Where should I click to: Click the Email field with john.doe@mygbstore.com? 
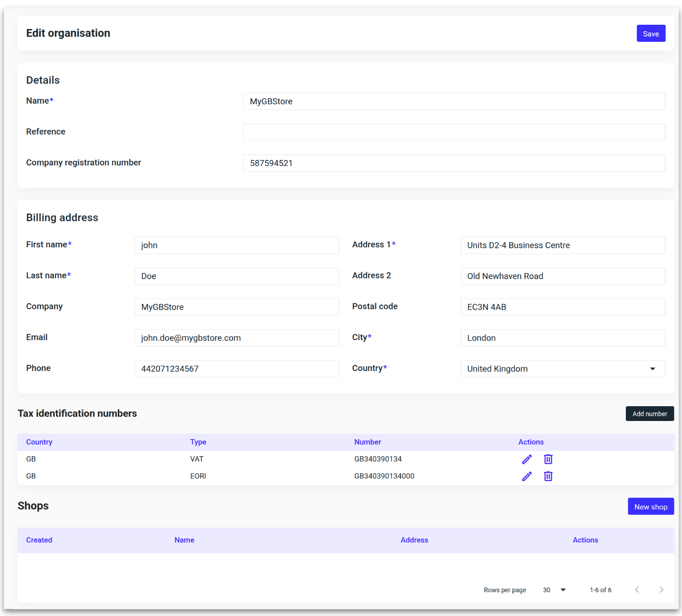[x=237, y=338]
